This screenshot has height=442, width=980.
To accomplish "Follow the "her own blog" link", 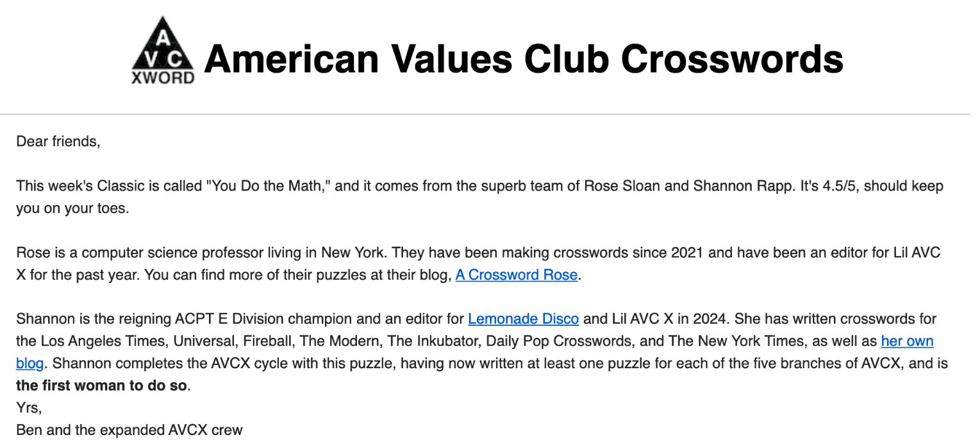I will (907, 341).
